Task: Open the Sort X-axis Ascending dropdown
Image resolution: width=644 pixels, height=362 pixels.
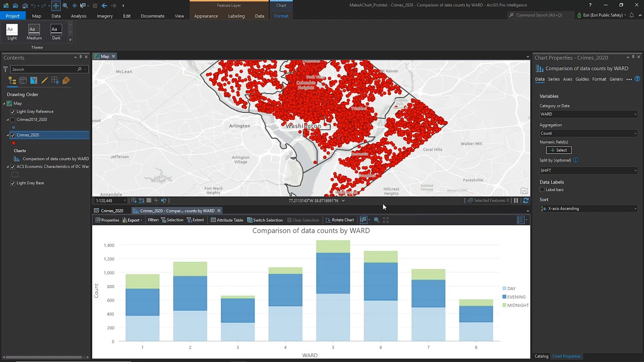Action: [588, 209]
